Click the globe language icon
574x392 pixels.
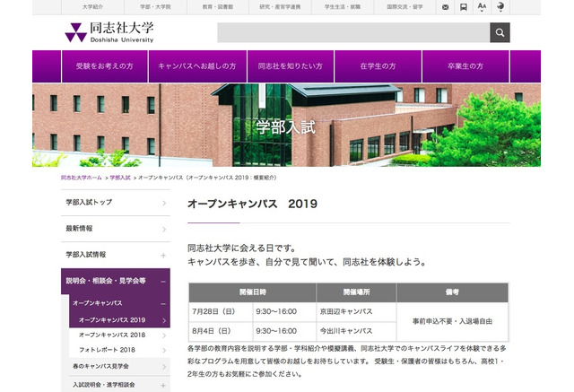(x=500, y=6)
